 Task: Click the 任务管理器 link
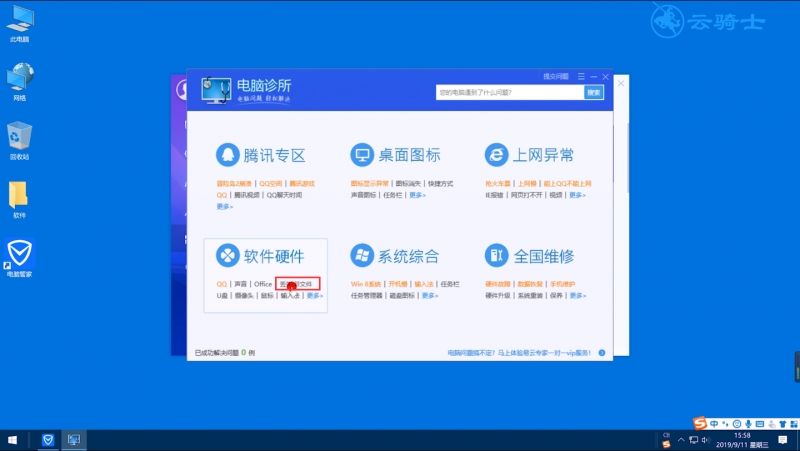click(366, 295)
